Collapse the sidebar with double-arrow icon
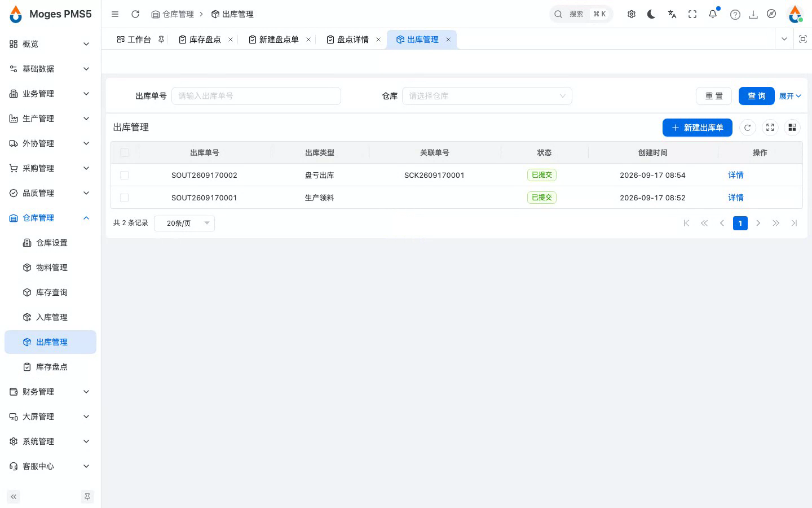812x508 pixels. pos(14,497)
